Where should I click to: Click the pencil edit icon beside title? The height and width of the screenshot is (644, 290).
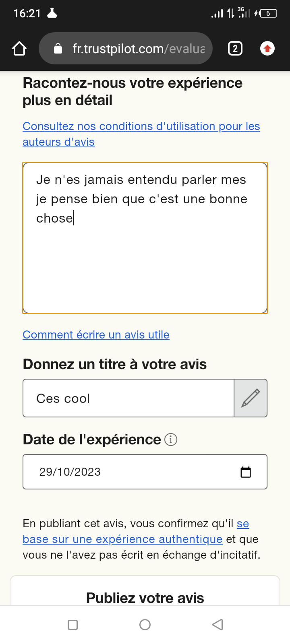point(251,398)
